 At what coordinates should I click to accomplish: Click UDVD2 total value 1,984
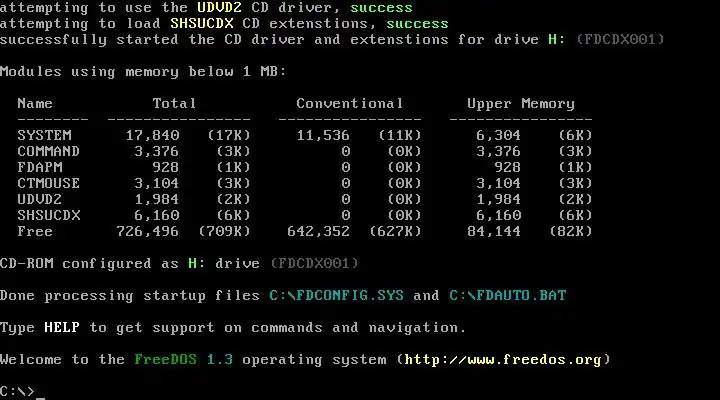pos(157,200)
